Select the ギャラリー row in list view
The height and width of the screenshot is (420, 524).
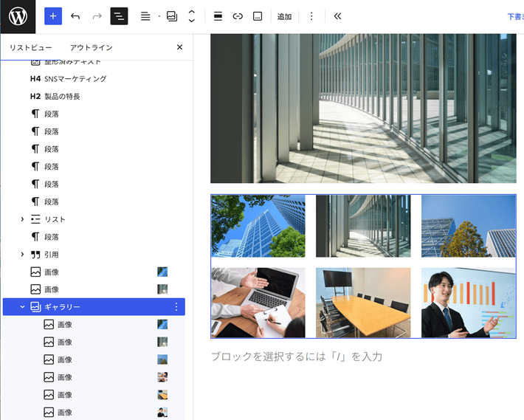pos(94,307)
